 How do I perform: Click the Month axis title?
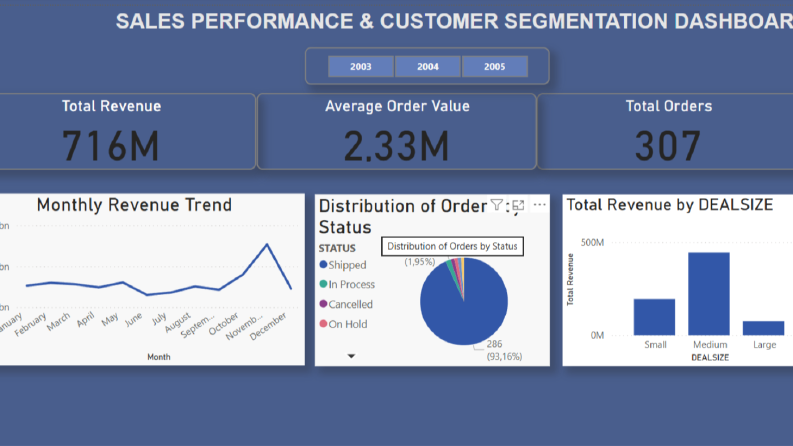[x=159, y=357]
